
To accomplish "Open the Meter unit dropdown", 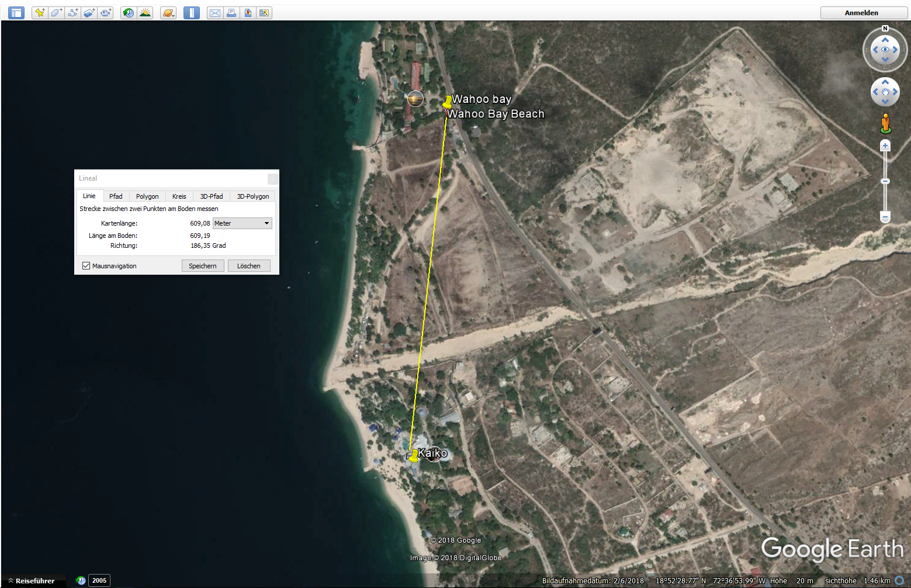I will coord(243,223).
